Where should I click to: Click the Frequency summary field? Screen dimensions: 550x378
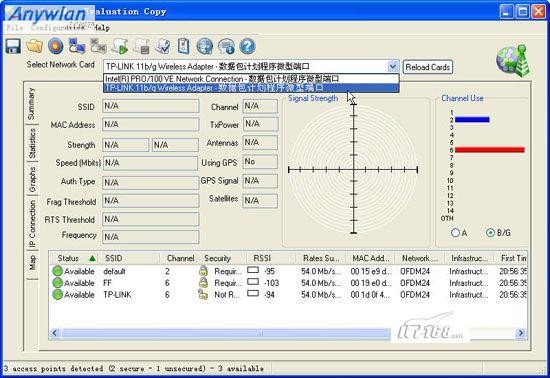coord(150,237)
